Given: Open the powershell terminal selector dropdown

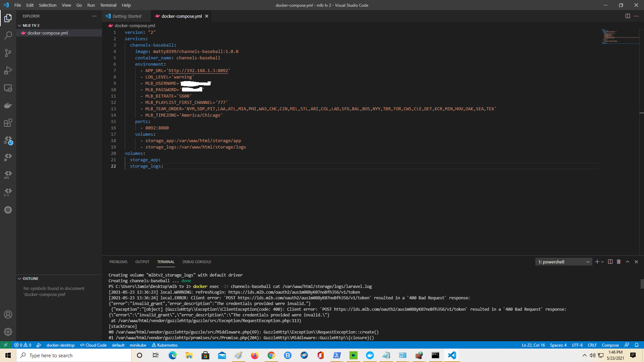Looking at the screenshot, I should [x=564, y=262].
